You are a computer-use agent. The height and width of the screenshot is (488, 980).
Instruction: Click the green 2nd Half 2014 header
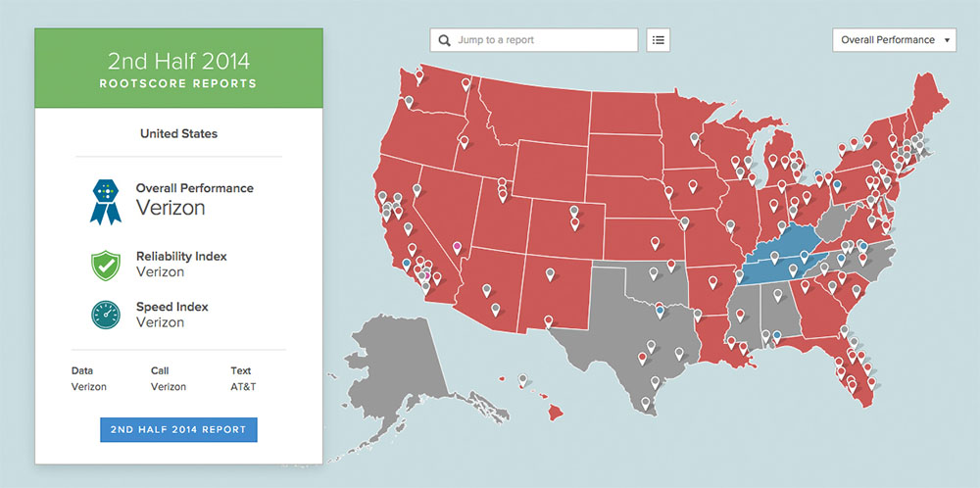(178, 69)
